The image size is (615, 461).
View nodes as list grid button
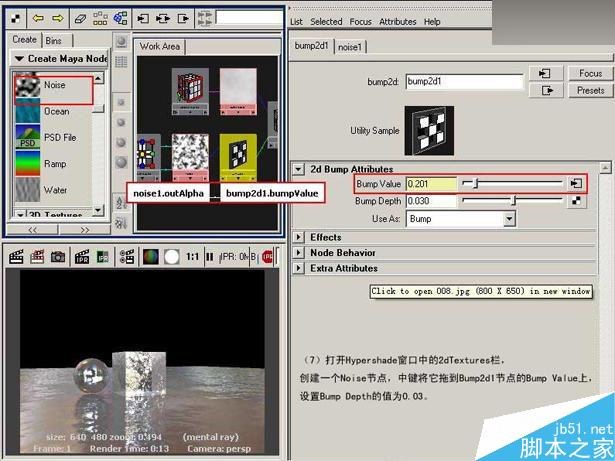[x=121, y=62]
